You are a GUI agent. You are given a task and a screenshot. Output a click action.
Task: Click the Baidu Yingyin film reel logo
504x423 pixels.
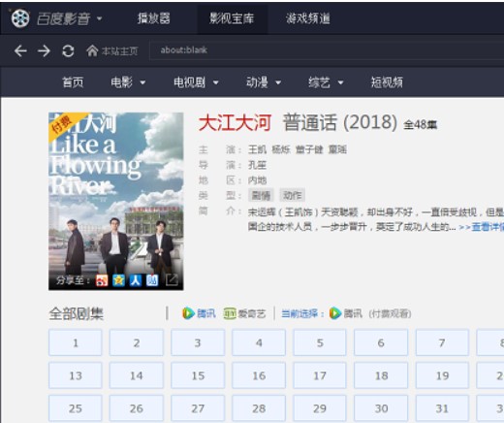pyautogui.click(x=20, y=18)
